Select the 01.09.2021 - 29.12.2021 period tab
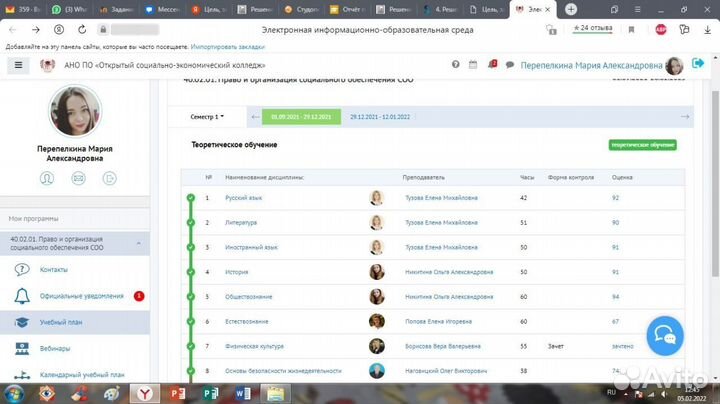Image resolution: width=720 pixels, height=404 pixels. click(301, 117)
